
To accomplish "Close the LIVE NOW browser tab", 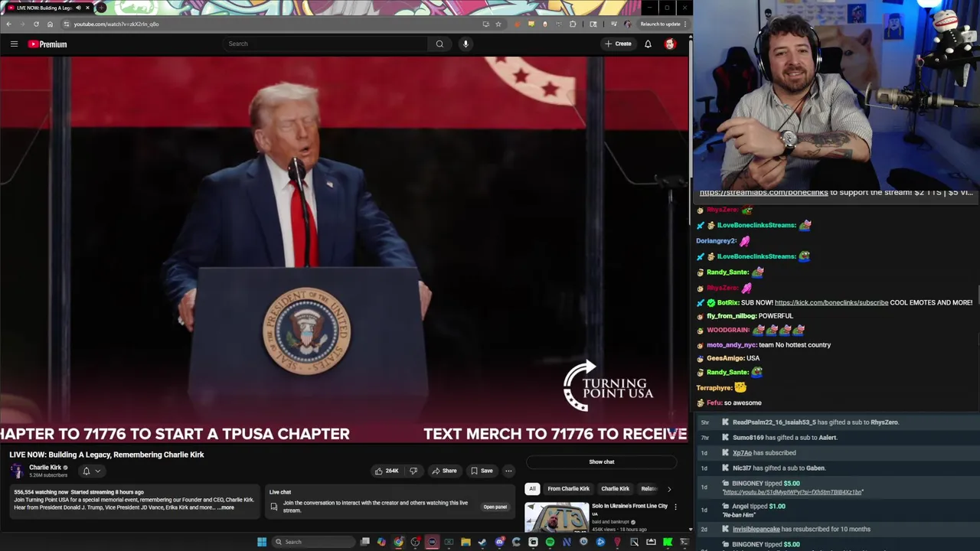I will coord(87,8).
